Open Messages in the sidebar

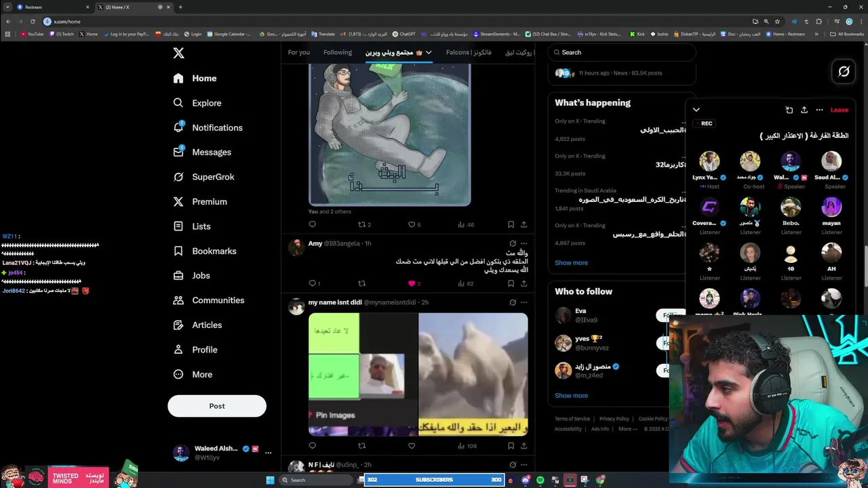point(202,152)
